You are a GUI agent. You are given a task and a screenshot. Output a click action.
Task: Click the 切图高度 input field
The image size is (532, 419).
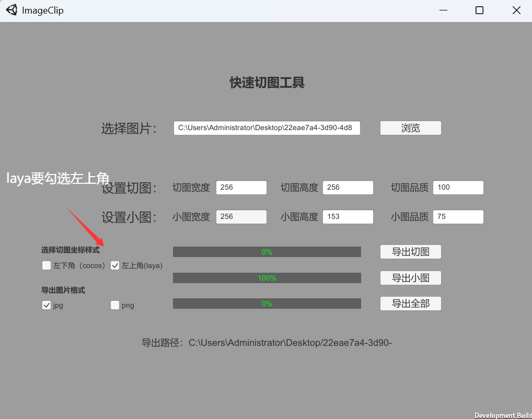(x=348, y=188)
